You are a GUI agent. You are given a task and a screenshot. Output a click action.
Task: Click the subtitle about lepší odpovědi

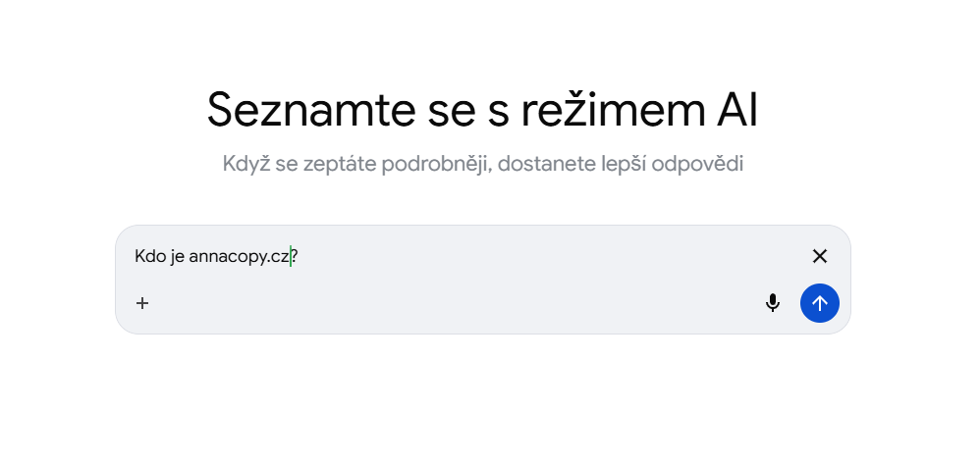[x=482, y=163]
